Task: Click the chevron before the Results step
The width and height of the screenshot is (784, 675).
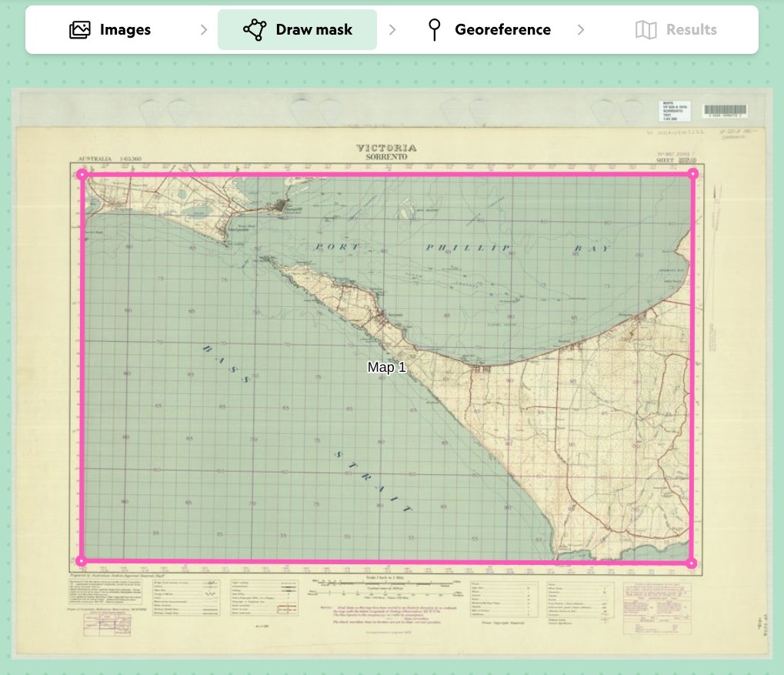Action: coord(581,30)
